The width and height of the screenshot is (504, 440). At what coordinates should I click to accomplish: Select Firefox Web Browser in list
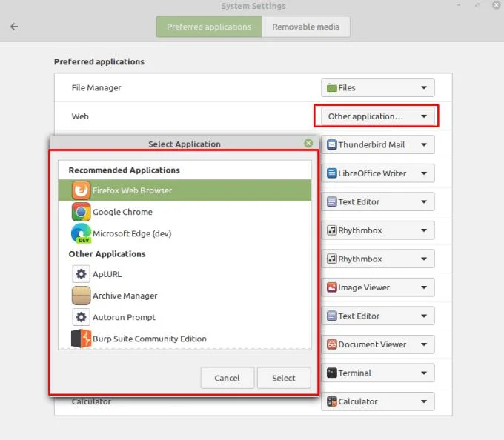click(x=185, y=190)
